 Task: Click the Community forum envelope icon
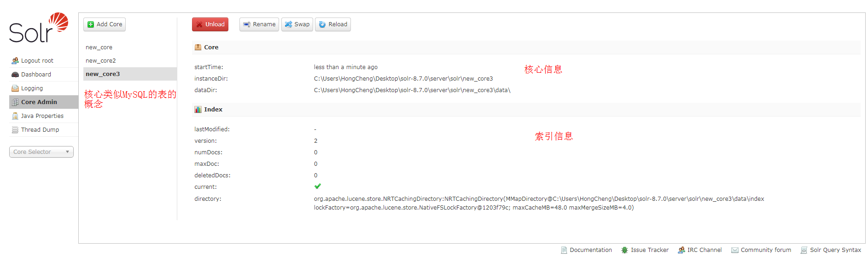(735, 250)
